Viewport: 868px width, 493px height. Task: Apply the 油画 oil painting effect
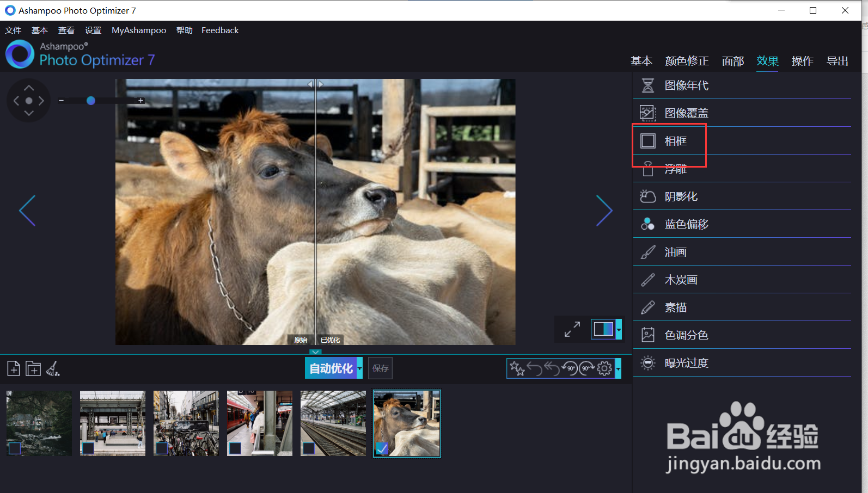pos(742,252)
